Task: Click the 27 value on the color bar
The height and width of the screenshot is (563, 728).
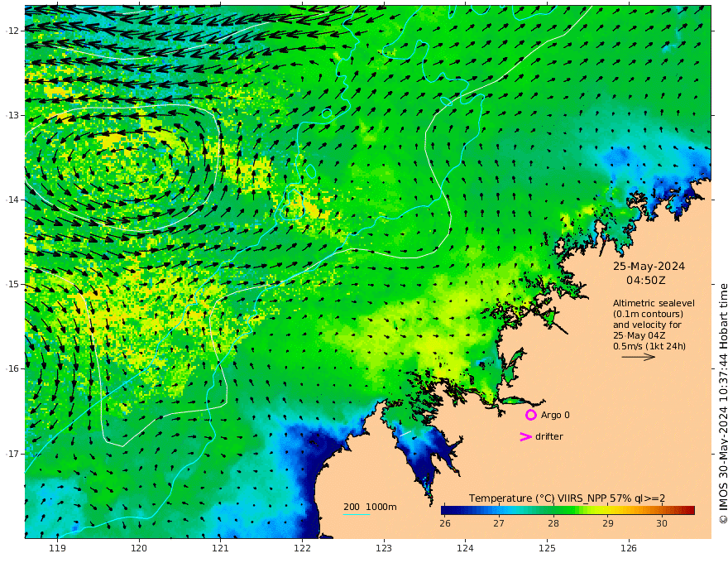Action: [499, 523]
